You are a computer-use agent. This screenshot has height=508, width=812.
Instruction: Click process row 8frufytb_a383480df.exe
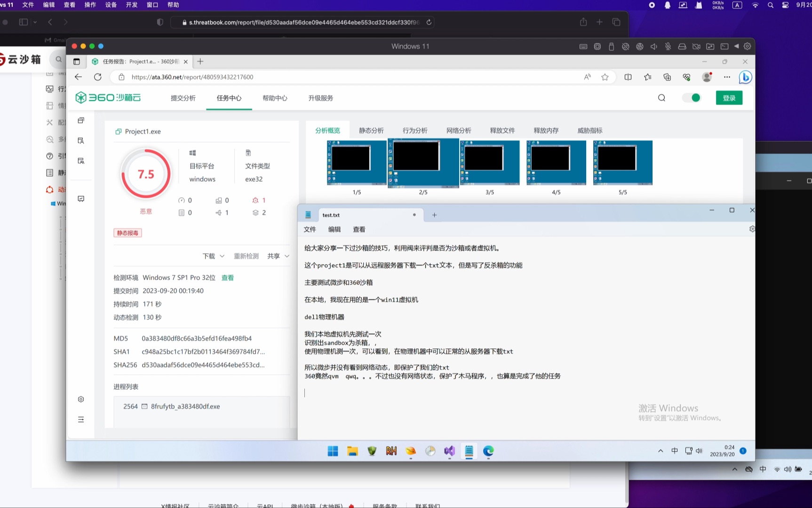pyautogui.click(x=202, y=406)
